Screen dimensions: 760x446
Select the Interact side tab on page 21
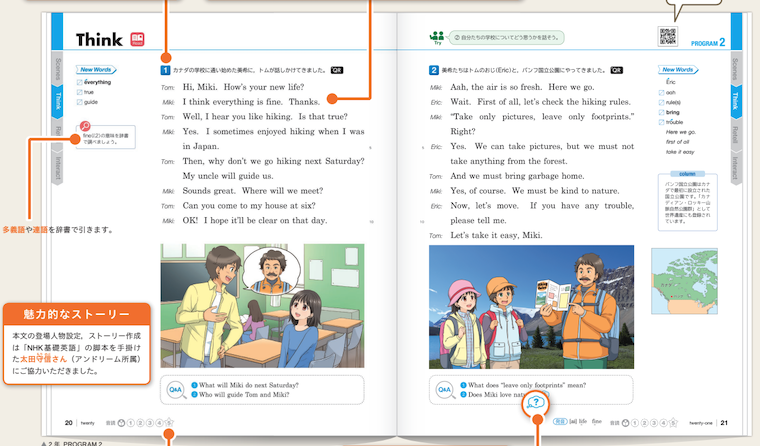736,168
